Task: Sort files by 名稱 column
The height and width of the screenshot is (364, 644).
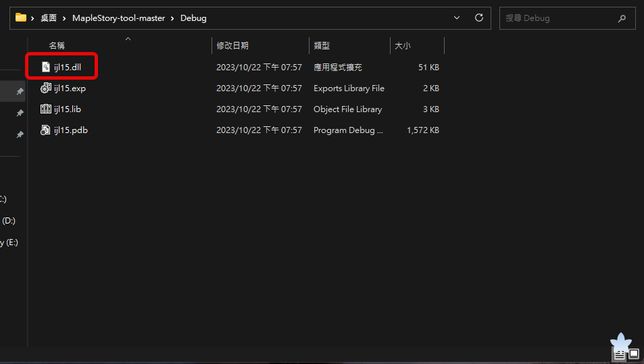Action: tap(57, 45)
